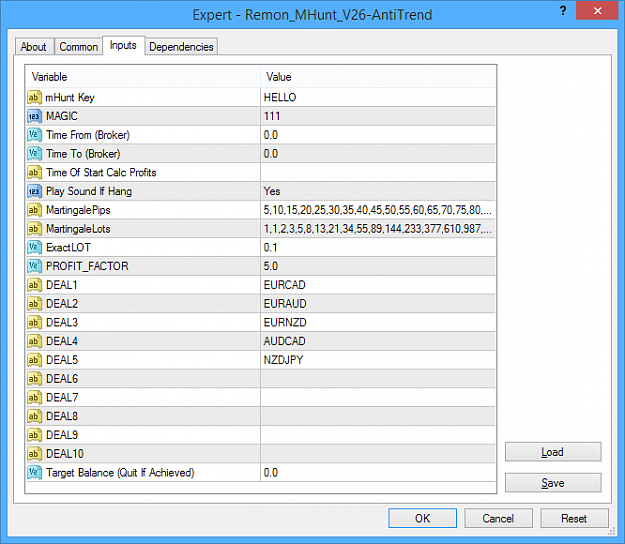Click the integer icon beside MAGIC
Image resolution: width=625 pixels, height=544 pixels.
pyautogui.click(x=34, y=116)
